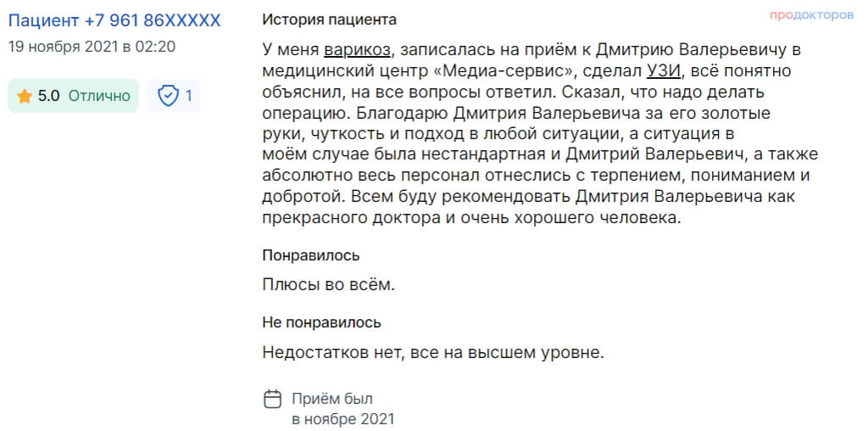Click the blue shield verification icon
The width and height of the screenshot is (868, 431).
pyautogui.click(x=168, y=97)
